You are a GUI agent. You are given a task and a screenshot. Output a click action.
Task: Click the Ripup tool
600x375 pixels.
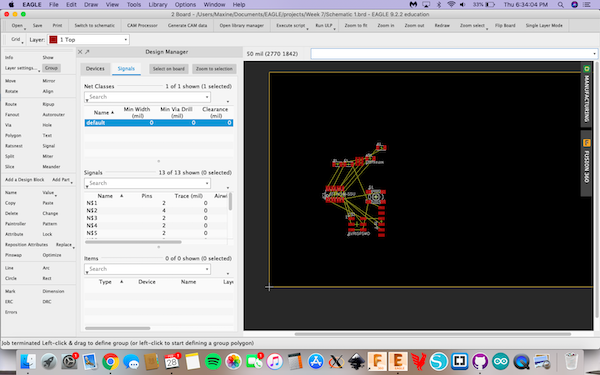tap(48, 104)
